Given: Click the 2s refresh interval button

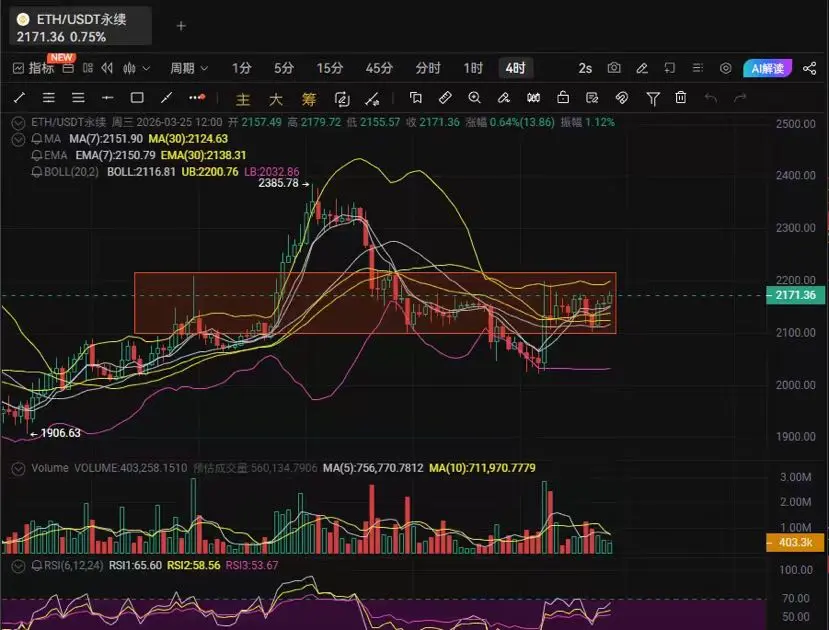Looking at the screenshot, I should coord(585,68).
